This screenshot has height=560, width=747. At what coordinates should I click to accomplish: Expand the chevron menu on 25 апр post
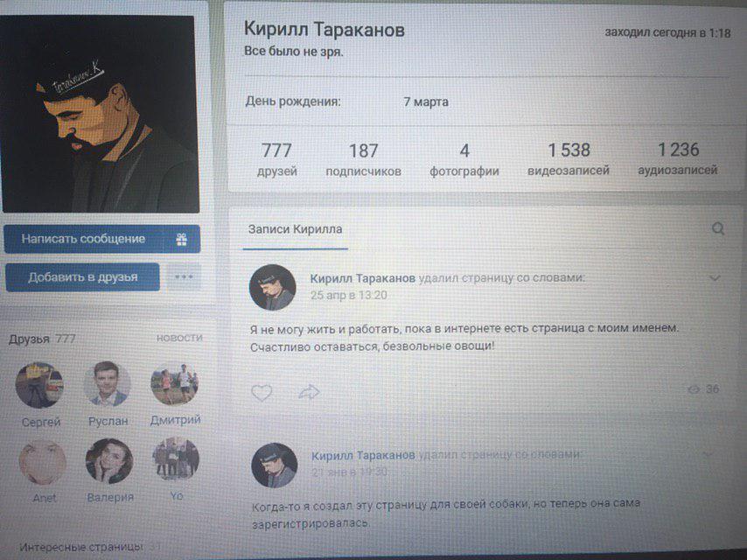pyautogui.click(x=715, y=278)
